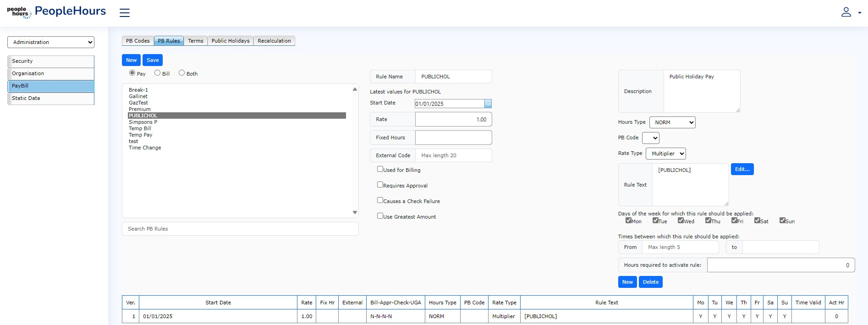Screen dimensions: 868x325
Task: Switch to the Public Holidays tab
Action: click(231, 41)
